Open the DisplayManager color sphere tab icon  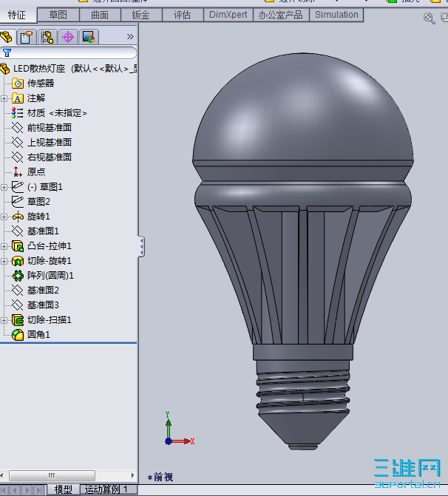point(89,37)
